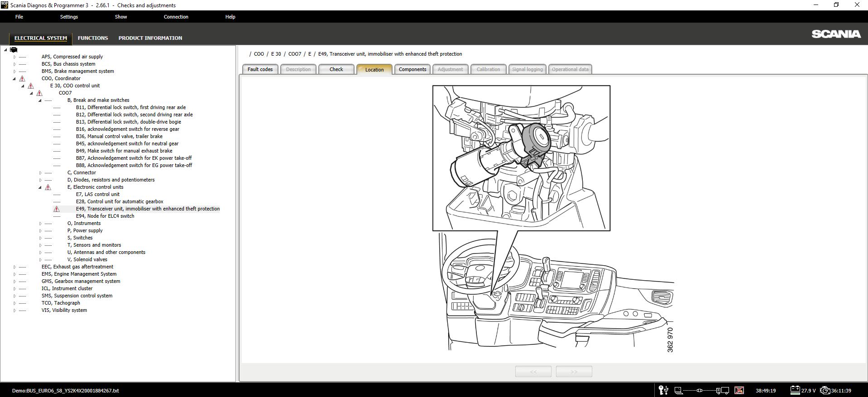Expand VIS, Visibility system node

14,311
